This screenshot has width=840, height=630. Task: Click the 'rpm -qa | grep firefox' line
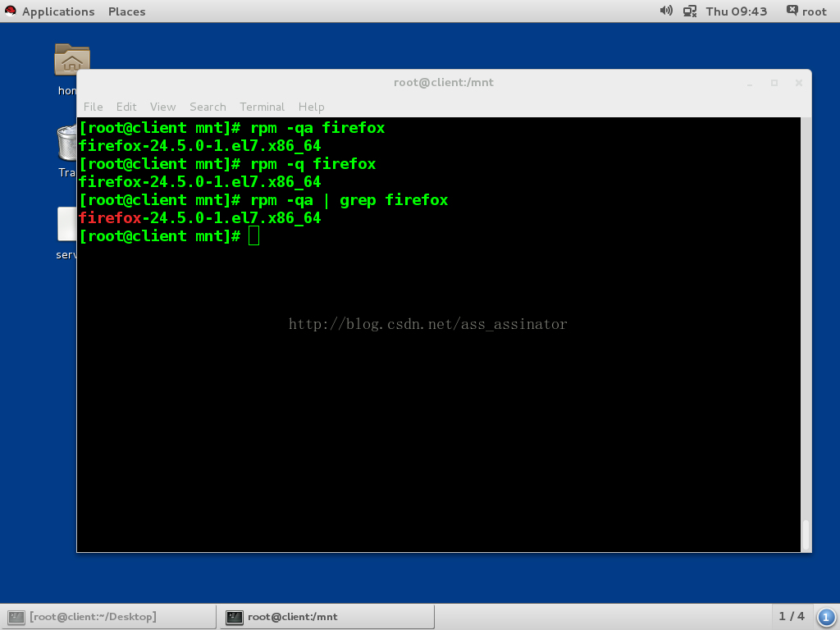[x=263, y=200]
